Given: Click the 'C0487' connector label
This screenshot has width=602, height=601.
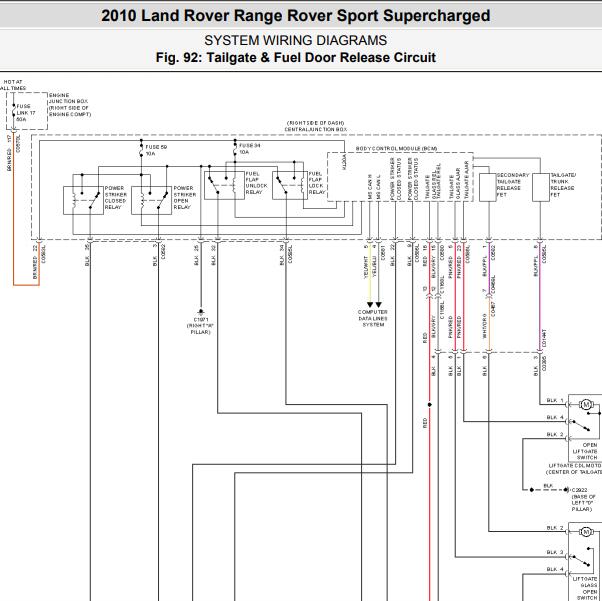Looking at the screenshot, I should point(493,310).
